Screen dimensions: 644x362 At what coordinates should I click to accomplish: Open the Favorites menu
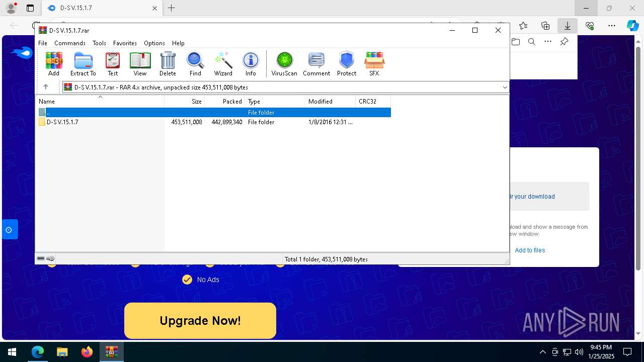[x=125, y=43]
